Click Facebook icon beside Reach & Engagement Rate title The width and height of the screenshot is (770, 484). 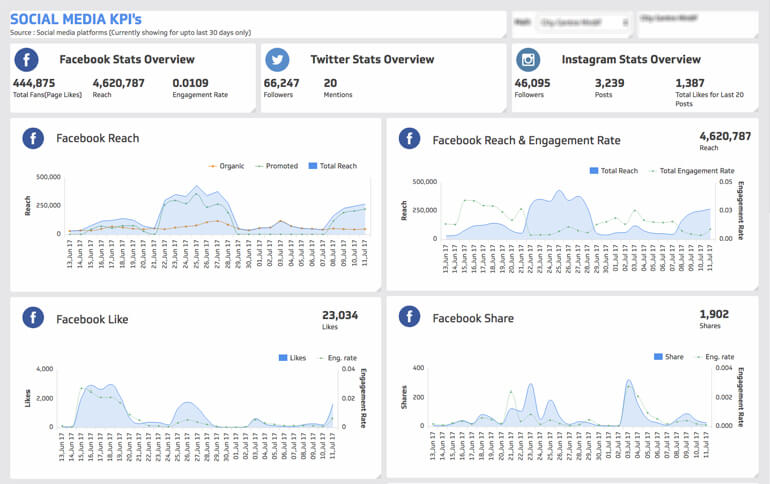(409, 139)
